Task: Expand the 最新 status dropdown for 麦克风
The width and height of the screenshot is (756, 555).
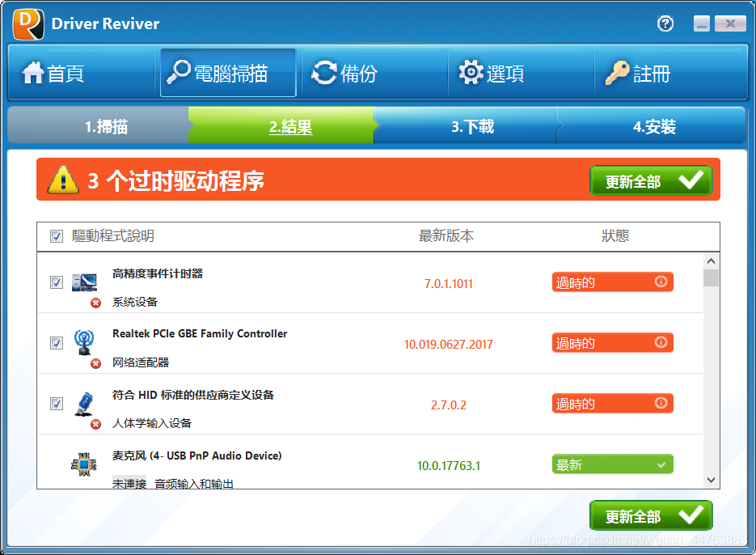Action: tap(661, 464)
